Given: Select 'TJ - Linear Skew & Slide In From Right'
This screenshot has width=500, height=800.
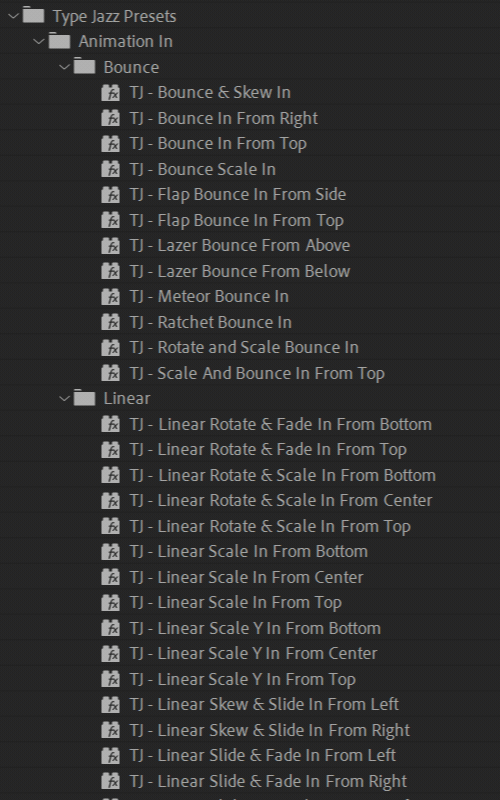Looking at the screenshot, I should [x=270, y=731].
